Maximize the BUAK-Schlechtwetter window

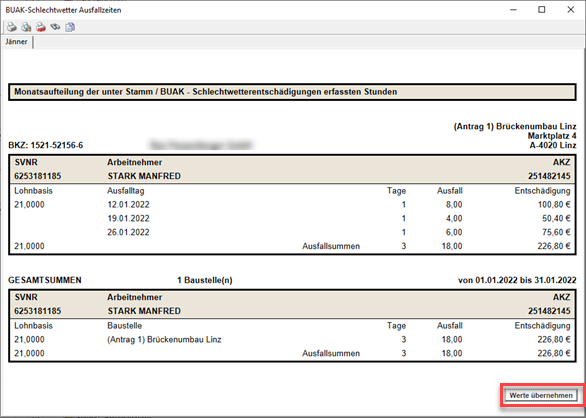pyautogui.click(x=542, y=10)
